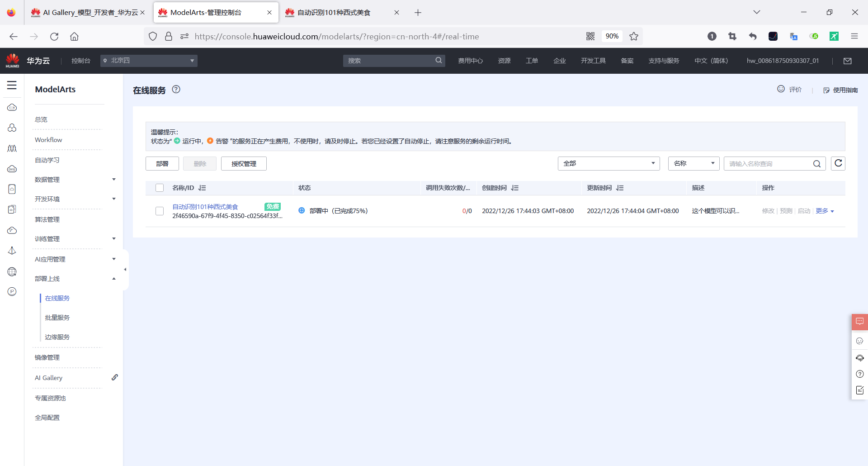The image size is (868, 466).
Task: Open 镜像管理 in sidebar
Action: pos(47,357)
